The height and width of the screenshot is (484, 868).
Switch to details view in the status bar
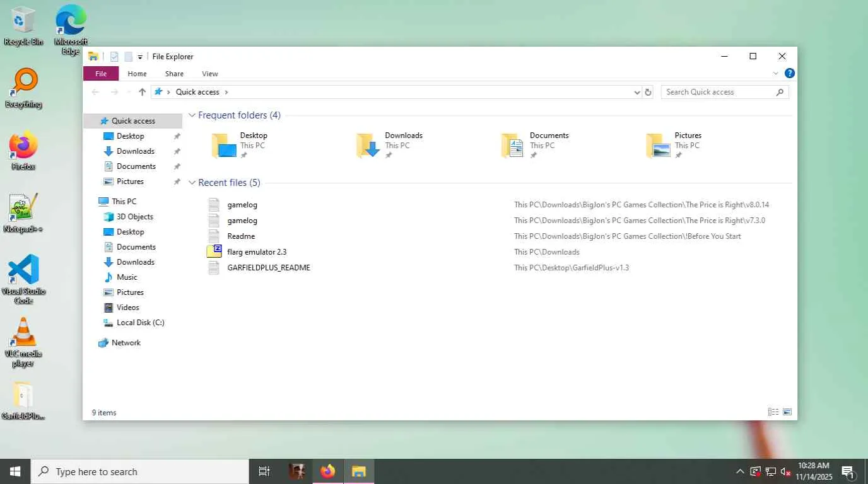point(773,412)
